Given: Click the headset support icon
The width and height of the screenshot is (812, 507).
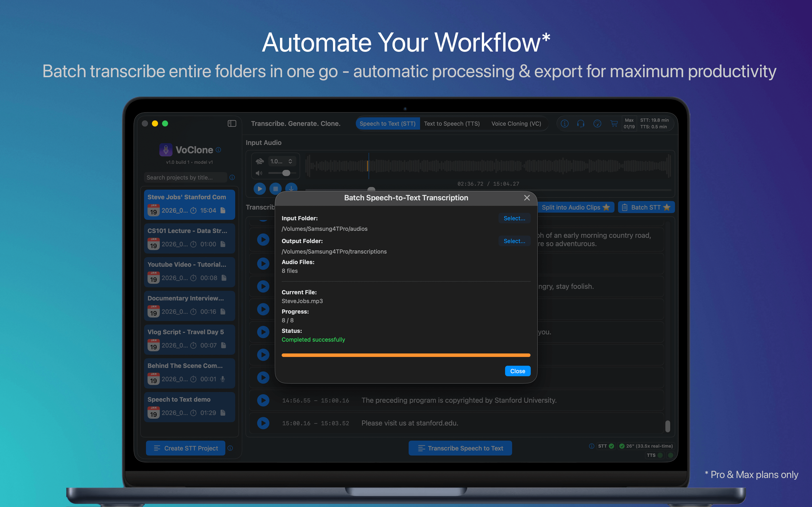Looking at the screenshot, I should [x=581, y=123].
